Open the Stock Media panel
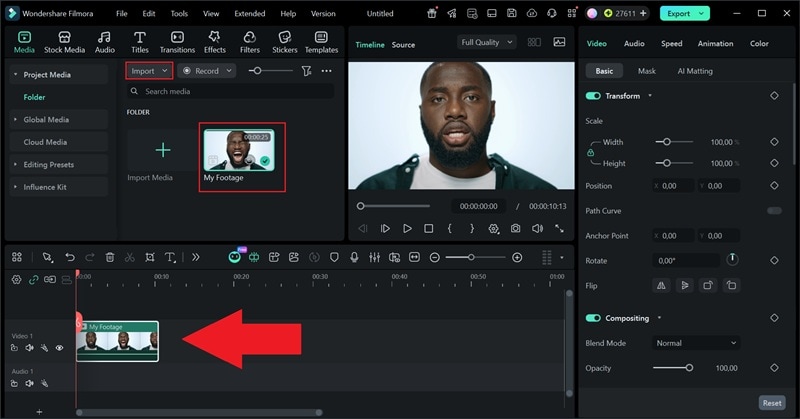This screenshot has height=419, width=800. (64, 42)
